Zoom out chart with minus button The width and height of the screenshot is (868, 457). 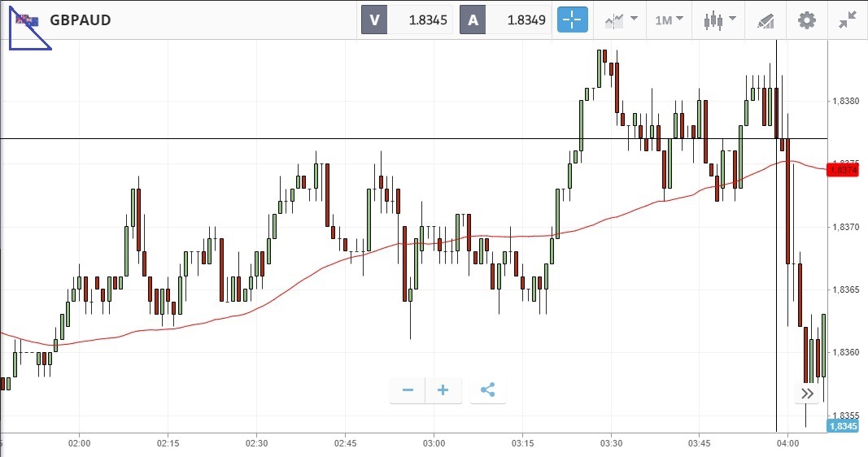(x=408, y=390)
